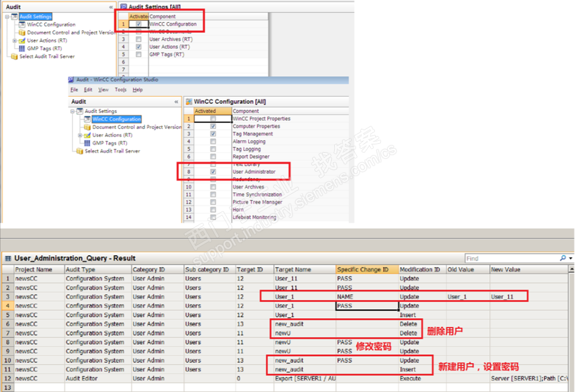Open the Tools menu
Screen dimensions: 577x392
[121, 89]
